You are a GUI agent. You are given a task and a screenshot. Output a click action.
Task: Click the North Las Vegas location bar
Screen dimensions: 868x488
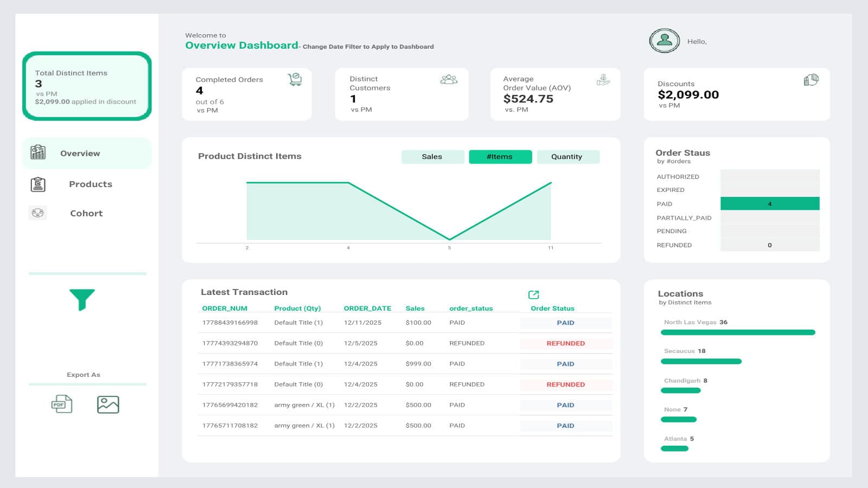tap(738, 332)
